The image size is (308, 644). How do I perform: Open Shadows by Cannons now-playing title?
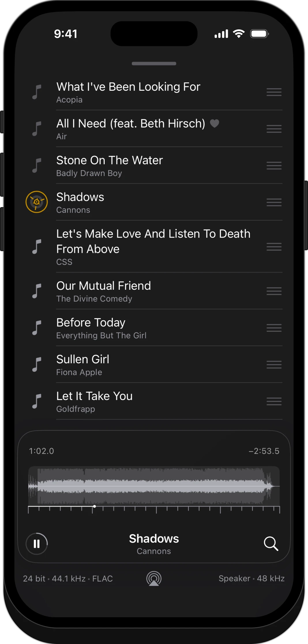154,544
